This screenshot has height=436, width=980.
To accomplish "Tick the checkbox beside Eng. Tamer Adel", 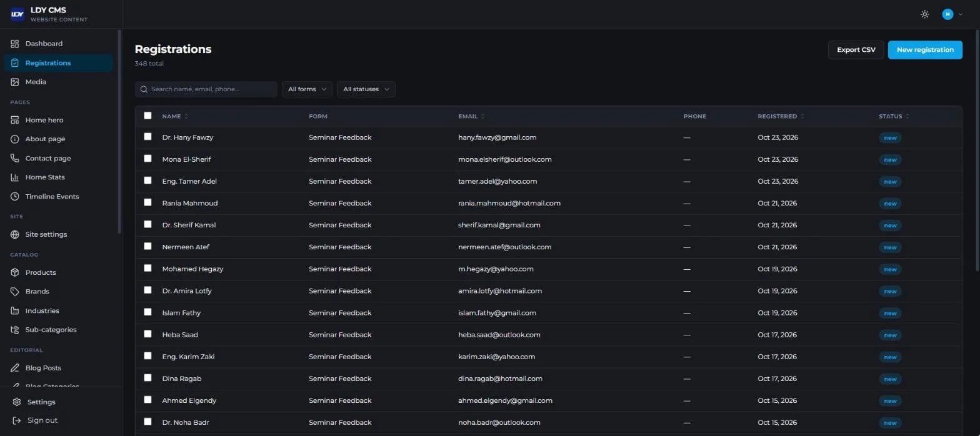I will pyautogui.click(x=147, y=181).
